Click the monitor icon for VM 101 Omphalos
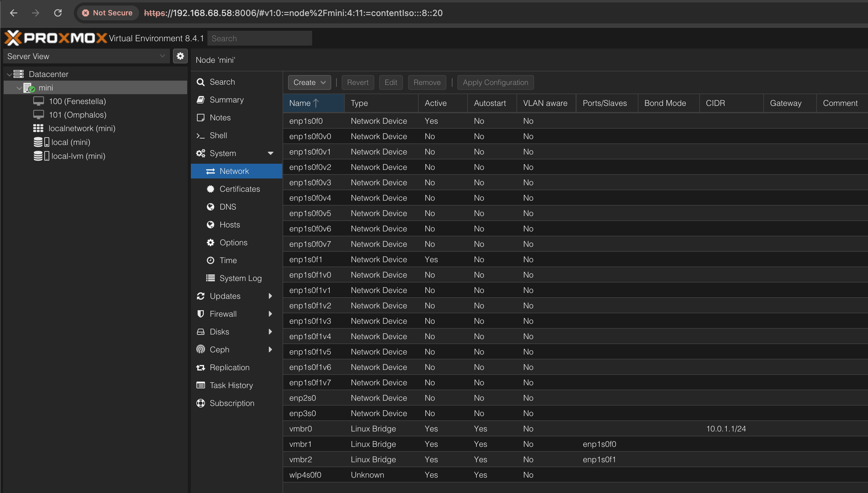Image resolution: width=868 pixels, height=493 pixels. 38,115
